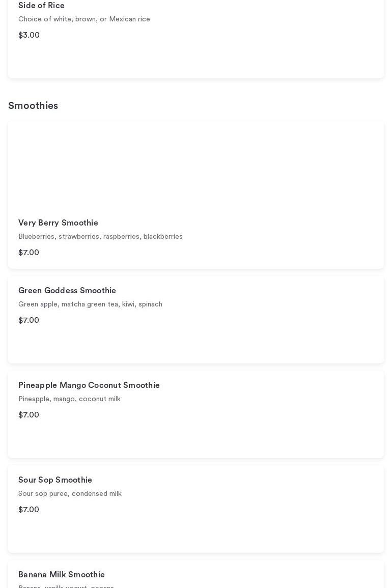Click the Green Goddess Smoothie $7.00 price

29,320
